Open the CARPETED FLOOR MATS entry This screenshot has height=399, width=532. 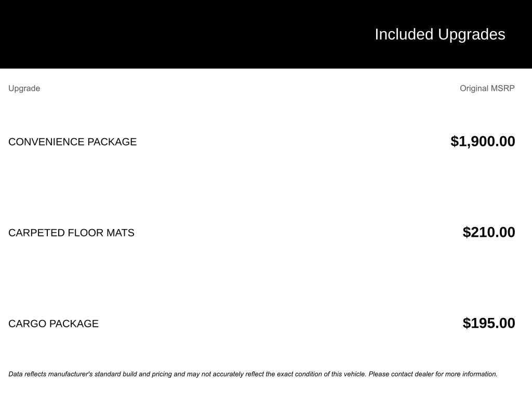point(71,233)
